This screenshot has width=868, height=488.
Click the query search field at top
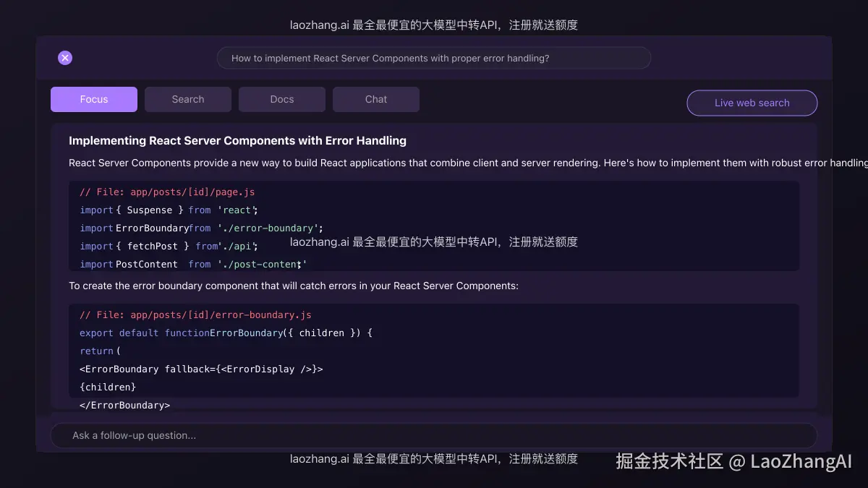pyautogui.click(x=434, y=58)
